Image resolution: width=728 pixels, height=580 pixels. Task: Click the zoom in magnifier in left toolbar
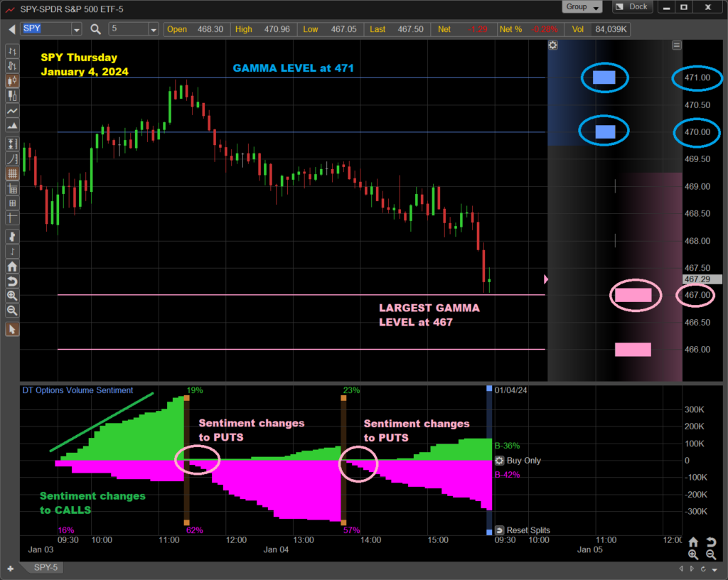click(x=12, y=296)
